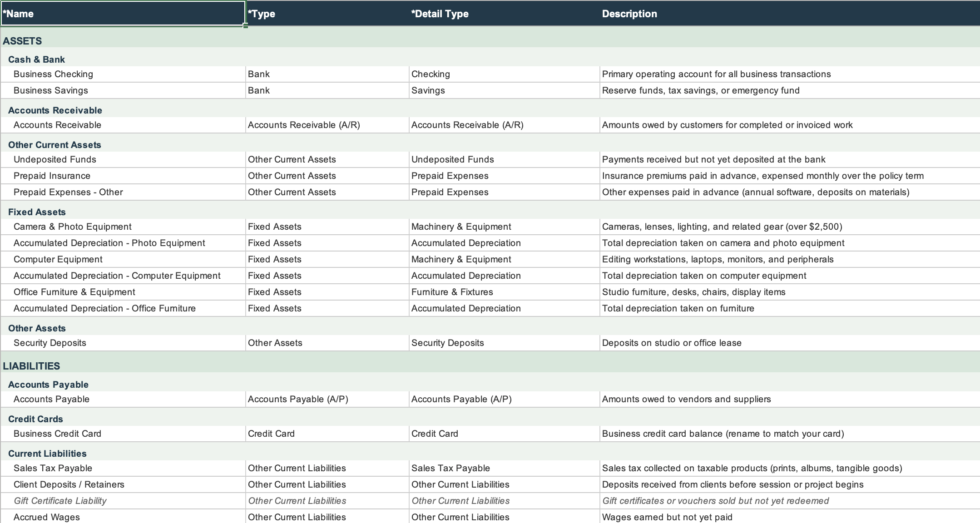Viewport: 980px width, 523px height.
Task: Select the *Name header cell
Action: [123, 14]
